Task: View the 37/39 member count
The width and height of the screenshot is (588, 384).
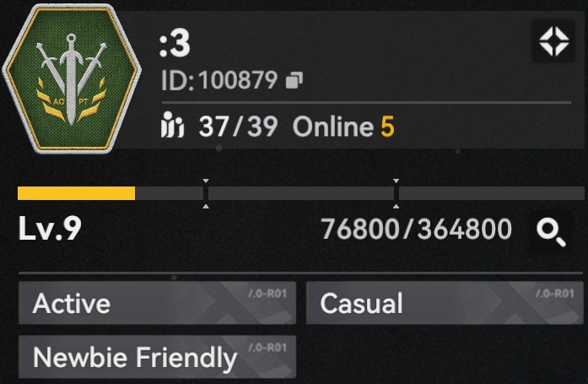Action: coord(238,126)
